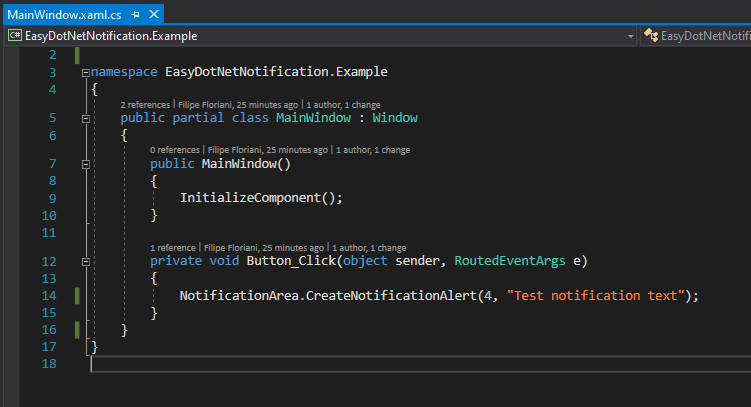This screenshot has height=407, width=751.
Task: Click the 'RoutedEventArgs' parameter type
Action: [x=510, y=261]
